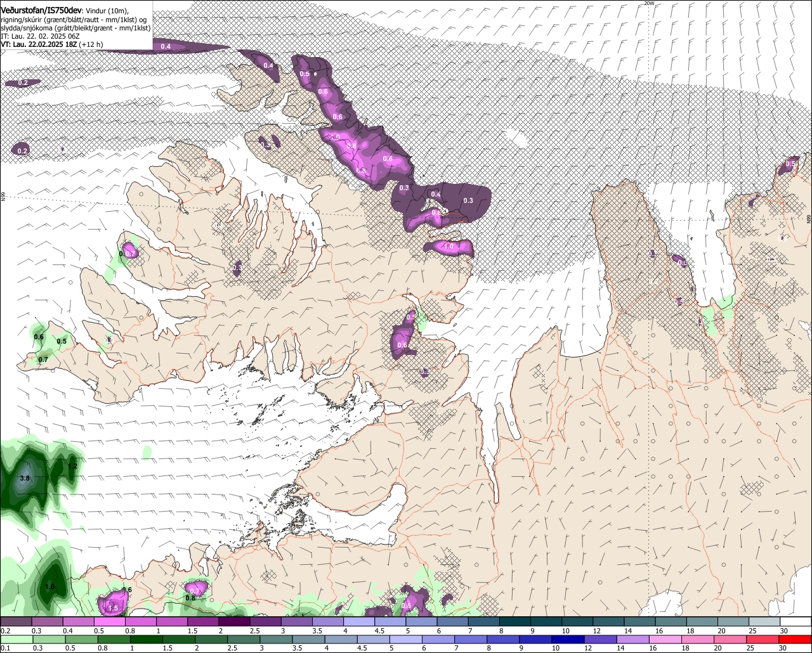The height and width of the screenshot is (653, 812).
Task: Click the '0.1' label under rain scale
Action: click(5, 649)
